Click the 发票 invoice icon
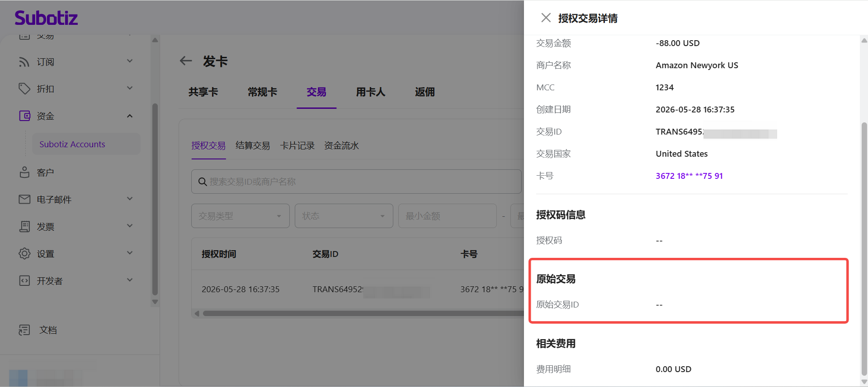Image resolution: width=868 pixels, height=387 pixels. [x=24, y=226]
